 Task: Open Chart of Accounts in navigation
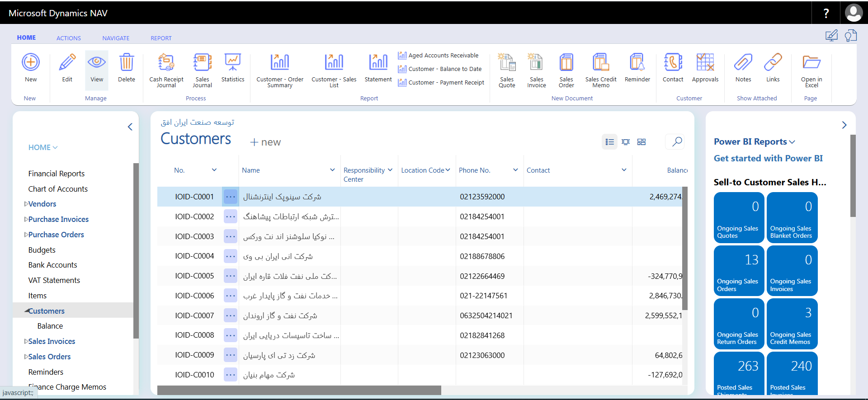[x=58, y=189]
